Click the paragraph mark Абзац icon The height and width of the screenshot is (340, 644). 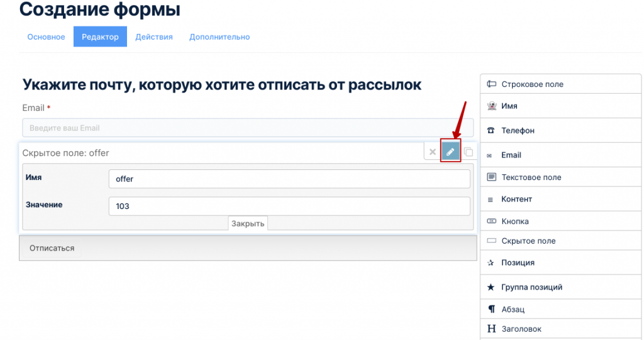tap(491, 309)
